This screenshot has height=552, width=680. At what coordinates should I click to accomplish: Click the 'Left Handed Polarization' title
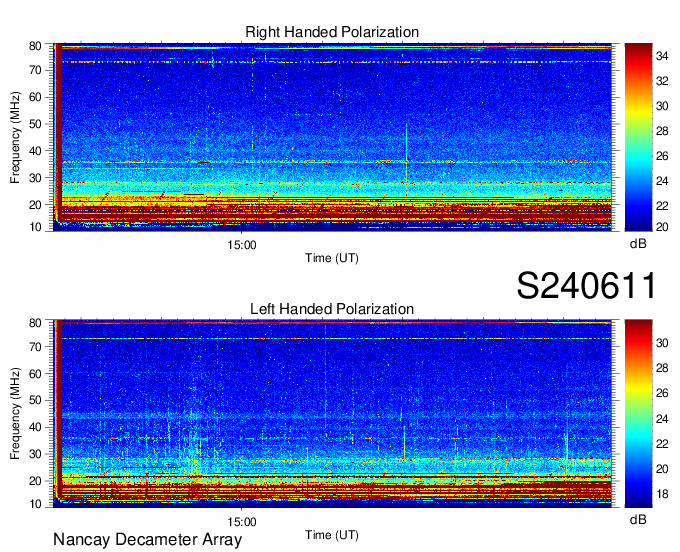tap(332, 309)
